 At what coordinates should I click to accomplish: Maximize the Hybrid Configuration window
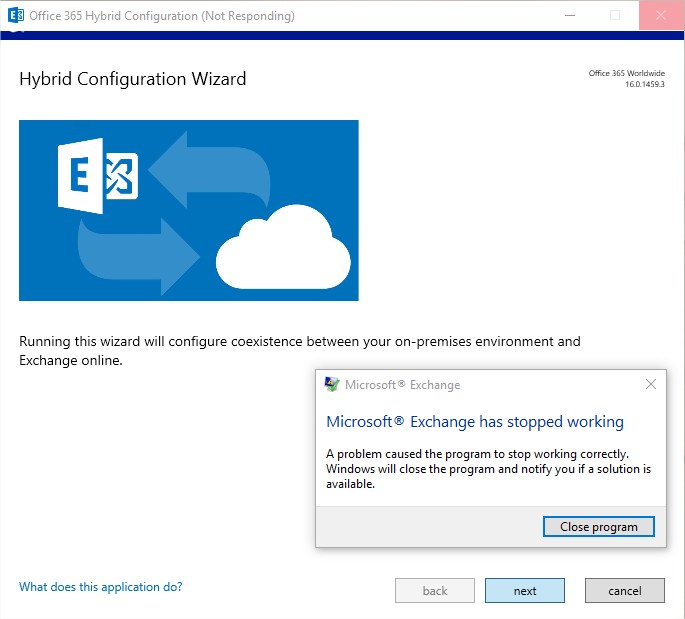(615, 16)
